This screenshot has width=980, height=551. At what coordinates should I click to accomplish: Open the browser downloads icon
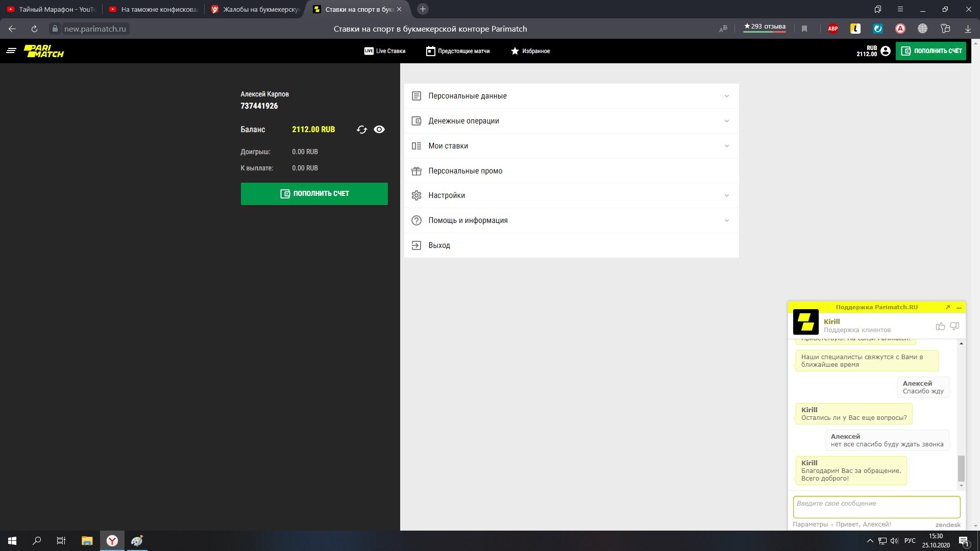(x=968, y=29)
